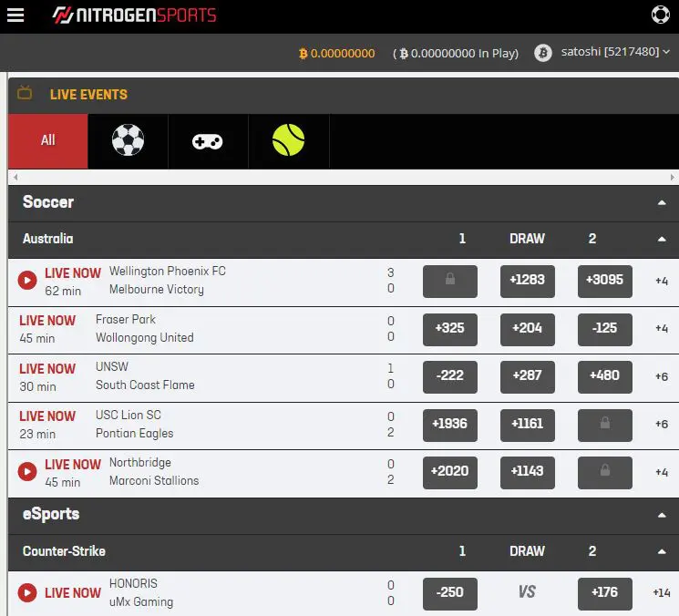
Task: Filter live events by tennis ball tab
Action: pos(288,140)
